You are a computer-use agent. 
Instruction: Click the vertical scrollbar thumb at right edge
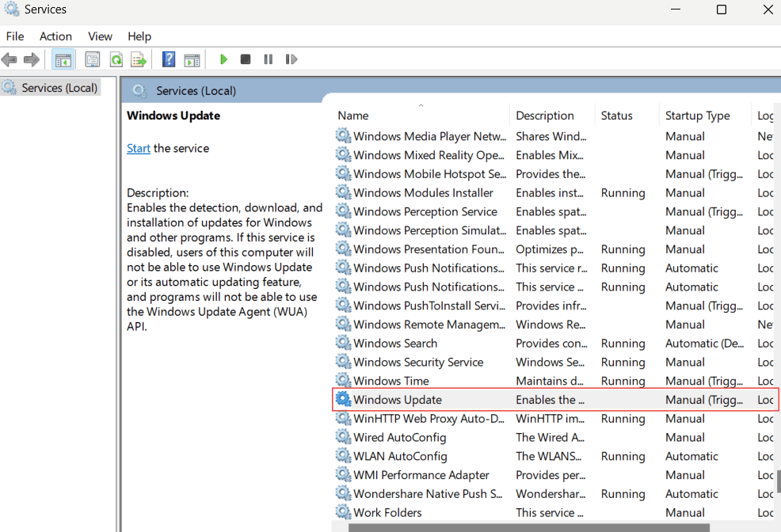tap(778, 481)
